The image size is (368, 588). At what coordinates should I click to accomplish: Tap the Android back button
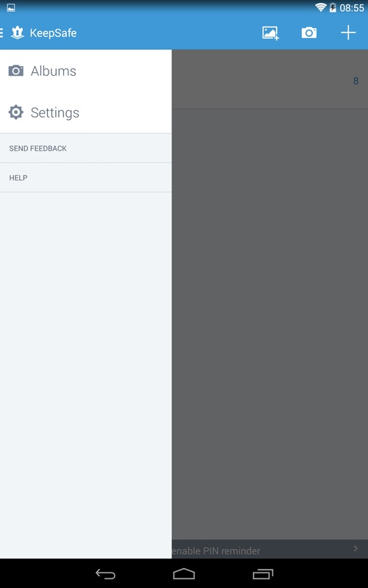(x=105, y=573)
